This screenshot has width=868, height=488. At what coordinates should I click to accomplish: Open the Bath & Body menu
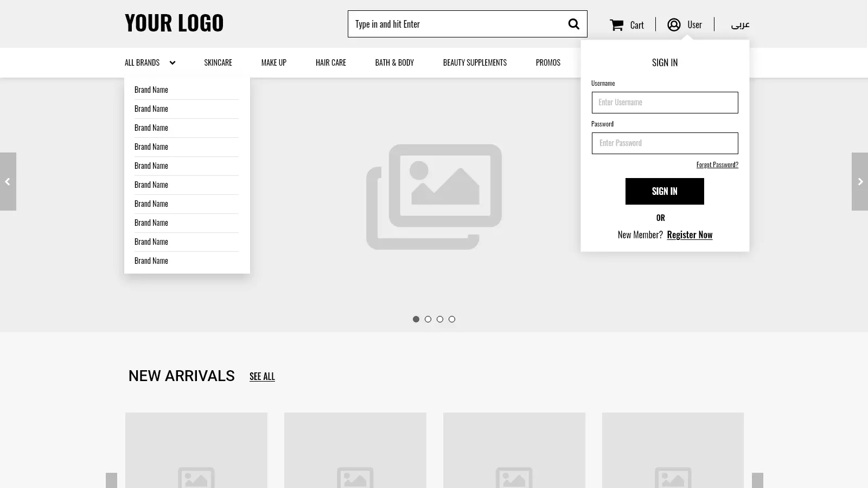coord(394,62)
